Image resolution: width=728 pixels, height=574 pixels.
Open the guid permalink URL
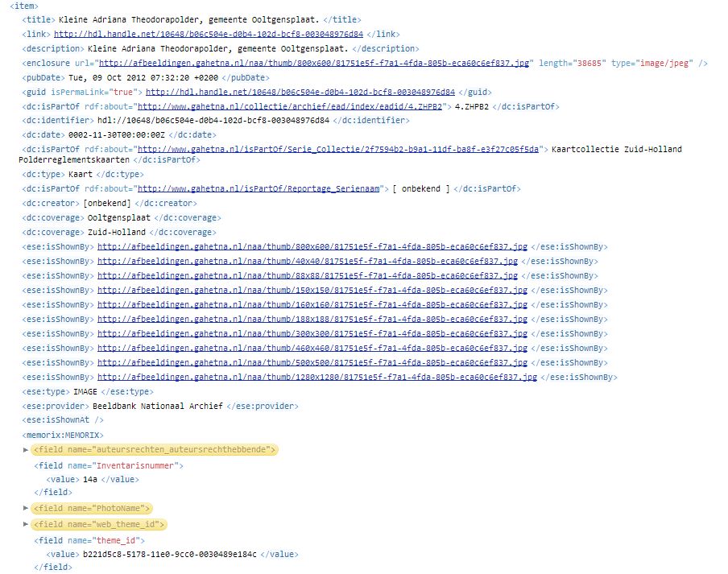pos(300,92)
